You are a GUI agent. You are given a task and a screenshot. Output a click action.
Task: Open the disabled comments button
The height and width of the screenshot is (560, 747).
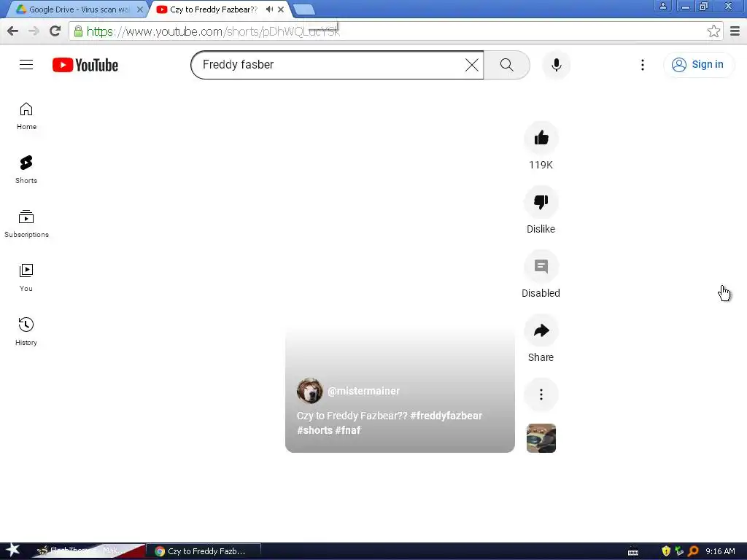[x=541, y=267]
